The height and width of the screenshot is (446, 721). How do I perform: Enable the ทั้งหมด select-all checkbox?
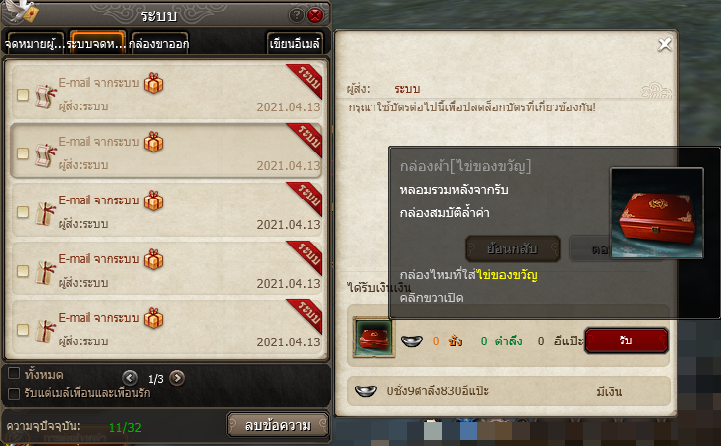14,373
